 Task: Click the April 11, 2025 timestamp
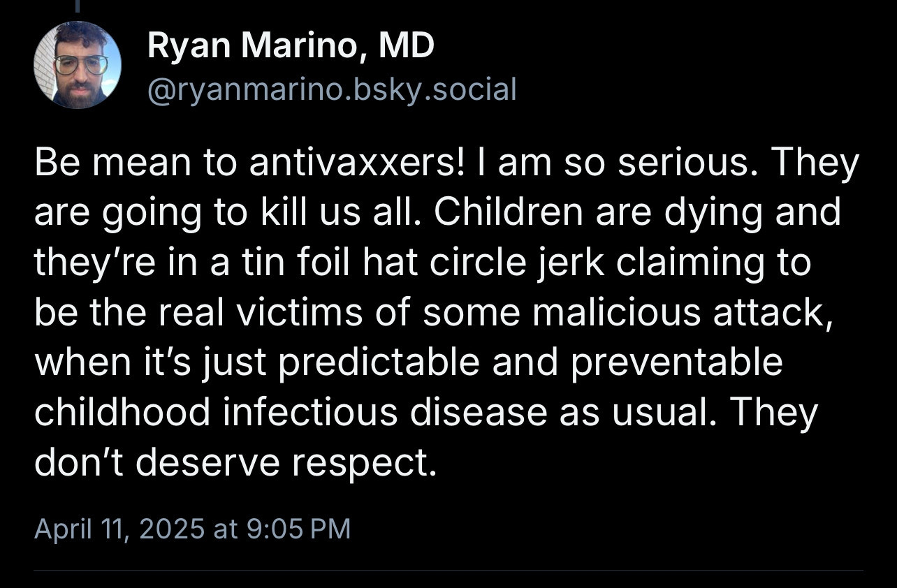point(192,528)
